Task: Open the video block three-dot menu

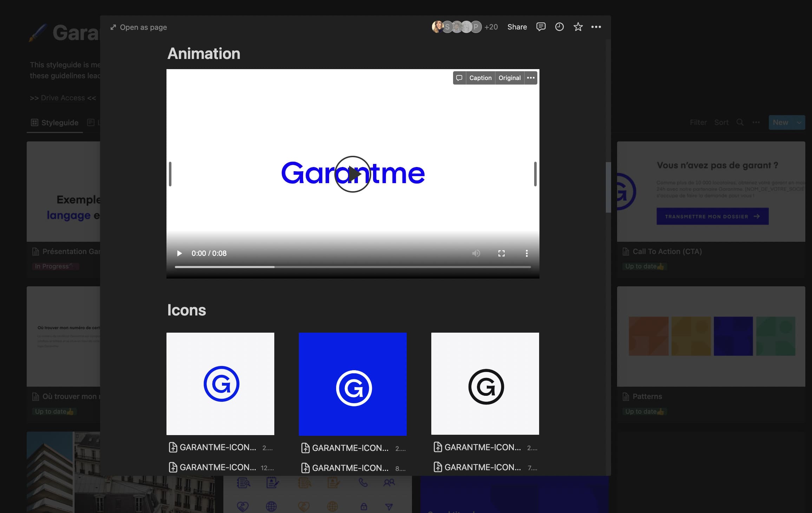Action: point(531,78)
